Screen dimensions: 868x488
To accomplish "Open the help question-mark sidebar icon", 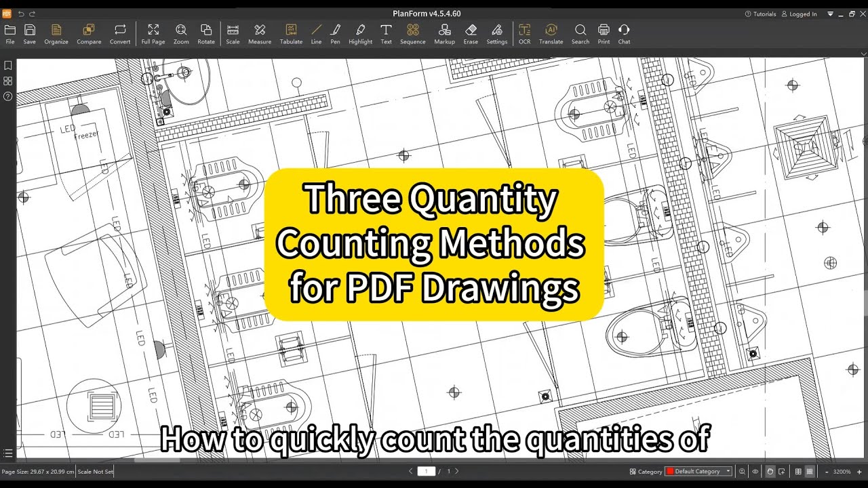I will click(x=8, y=96).
